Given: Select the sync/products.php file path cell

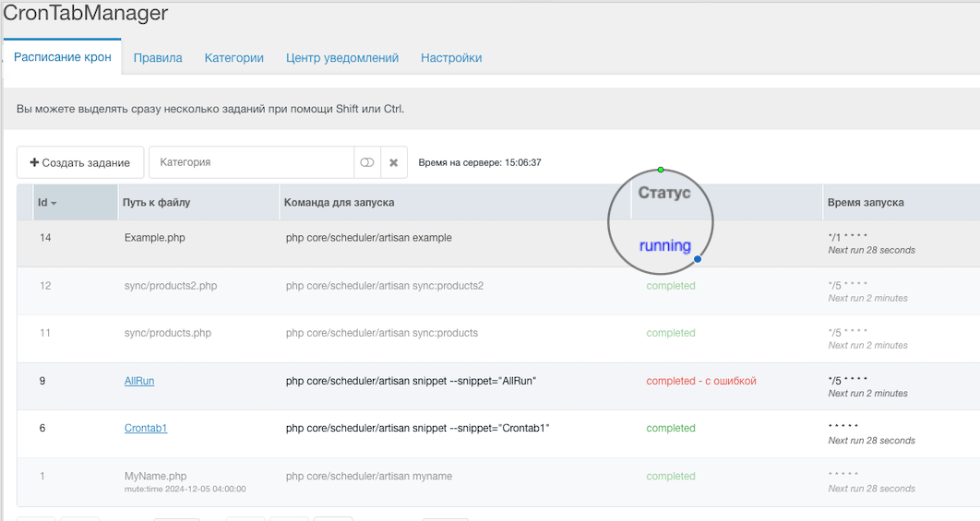Looking at the screenshot, I should tap(168, 333).
